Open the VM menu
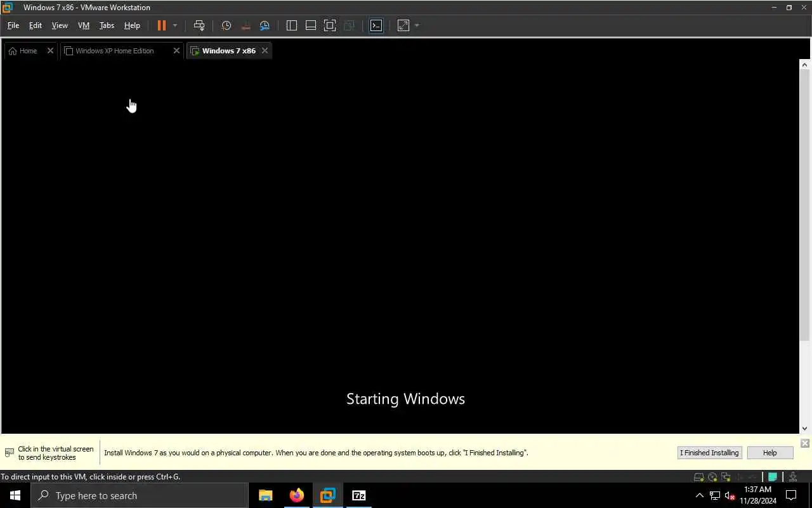Viewport: 812px width, 508px height. click(x=84, y=25)
